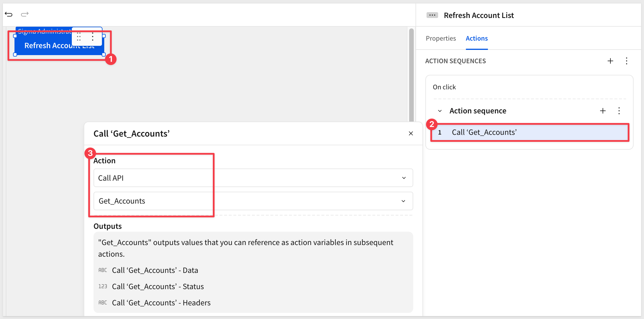The height and width of the screenshot is (319, 644).
Task: Click the Call 'Get_Accounts' - Status output
Action: 158,287
